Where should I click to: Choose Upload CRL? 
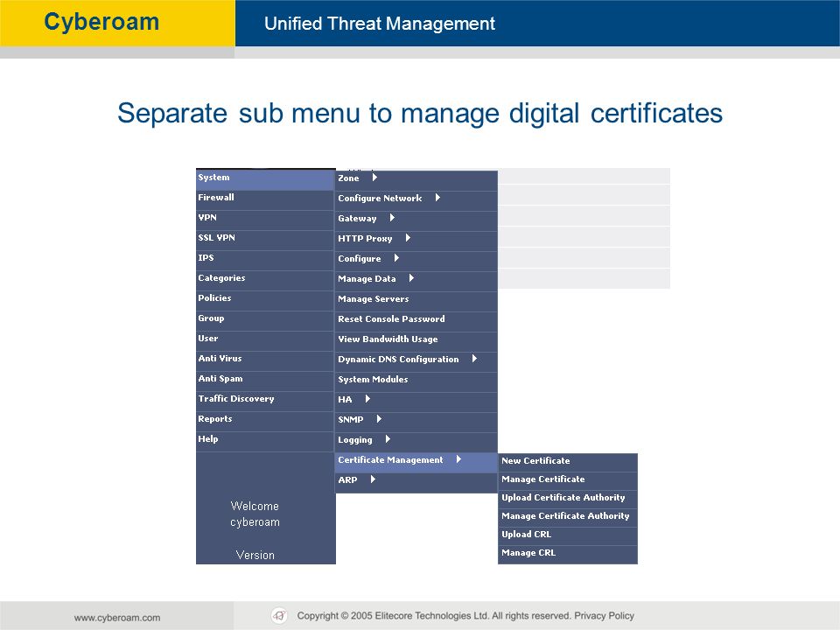pyautogui.click(x=568, y=535)
